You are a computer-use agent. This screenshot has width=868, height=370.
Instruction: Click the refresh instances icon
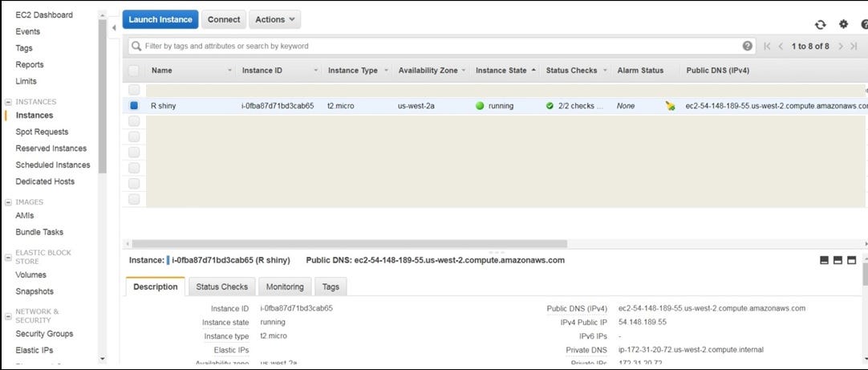point(821,24)
